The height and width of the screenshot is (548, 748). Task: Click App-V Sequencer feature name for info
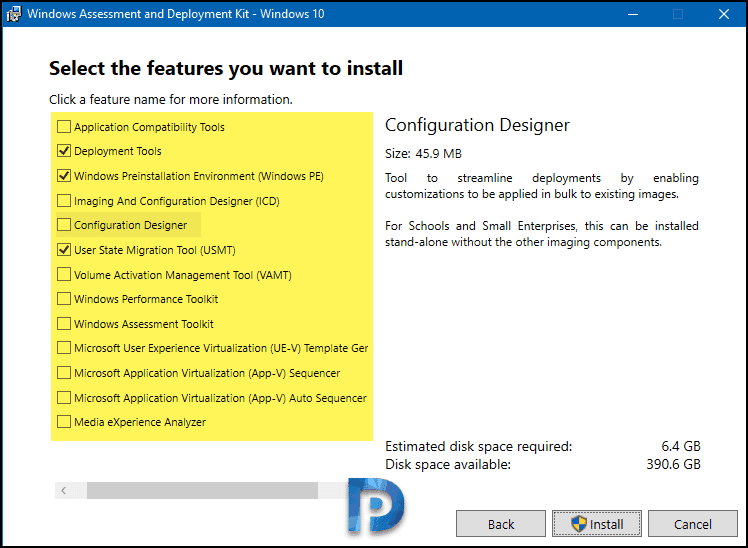click(x=207, y=373)
